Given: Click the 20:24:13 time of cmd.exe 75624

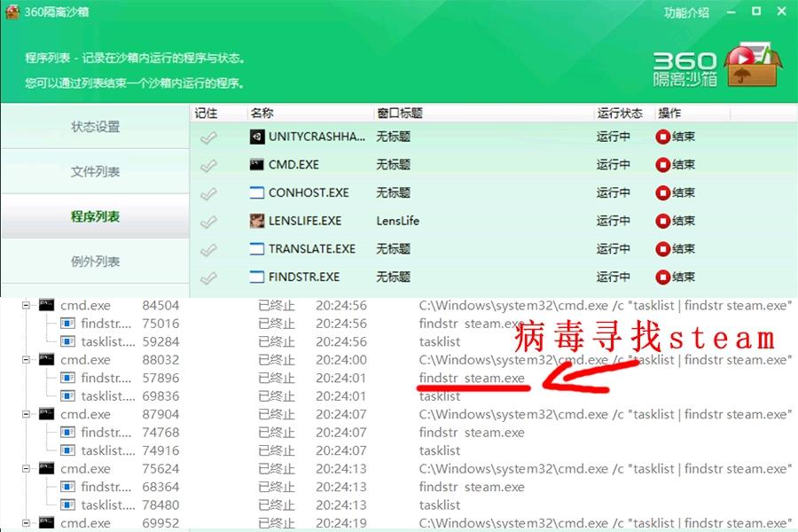Looking at the screenshot, I should coord(341,468).
